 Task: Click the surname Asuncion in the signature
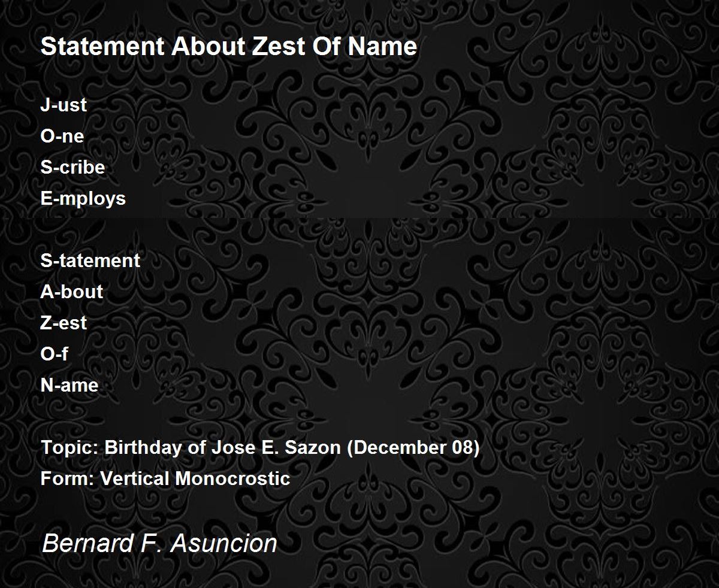[x=224, y=544]
